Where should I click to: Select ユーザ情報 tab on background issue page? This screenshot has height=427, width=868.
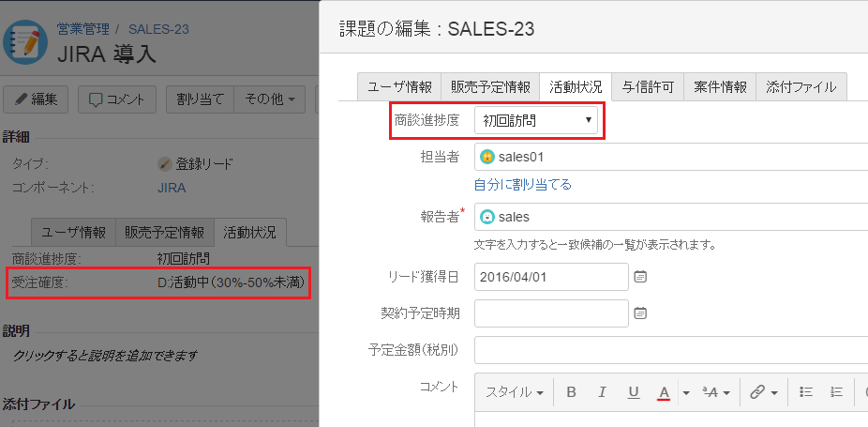pyautogui.click(x=74, y=233)
